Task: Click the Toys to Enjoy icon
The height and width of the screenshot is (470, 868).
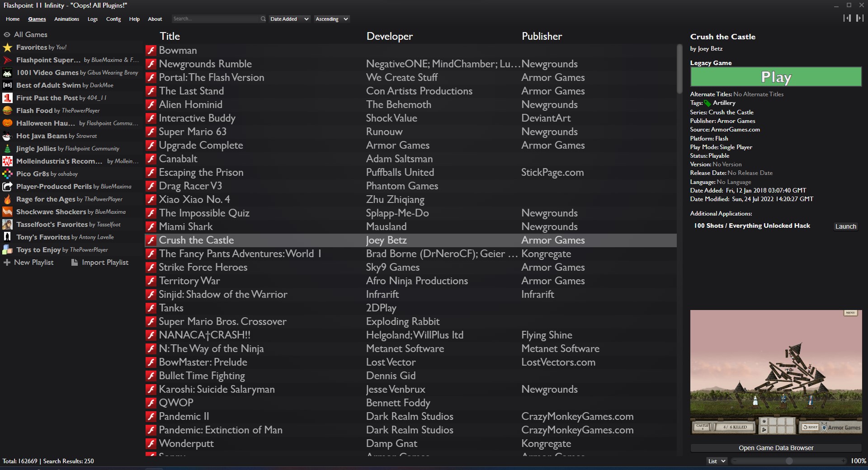Action: point(7,250)
